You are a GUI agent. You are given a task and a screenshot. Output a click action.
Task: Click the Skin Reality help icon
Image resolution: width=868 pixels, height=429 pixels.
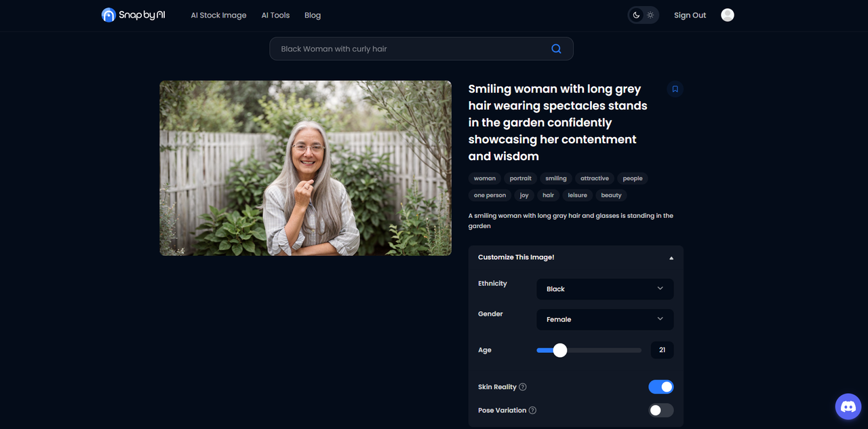523,387
